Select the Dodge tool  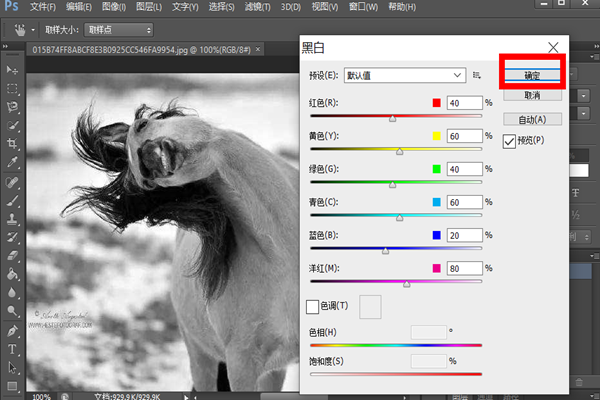click(x=12, y=311)
